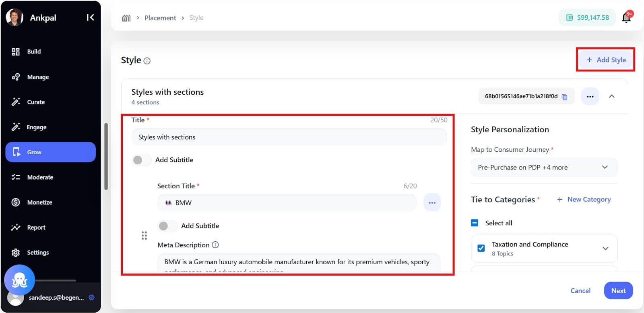Viewport: 644px width, 313px height.
Task: Uncheck the Taxation and Compliance checkbox
Action: coord(481,248)
